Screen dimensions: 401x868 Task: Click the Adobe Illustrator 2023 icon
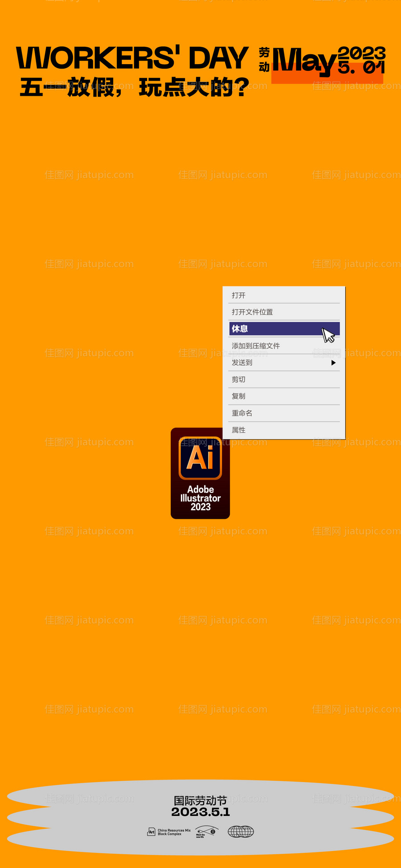(200, 473)
